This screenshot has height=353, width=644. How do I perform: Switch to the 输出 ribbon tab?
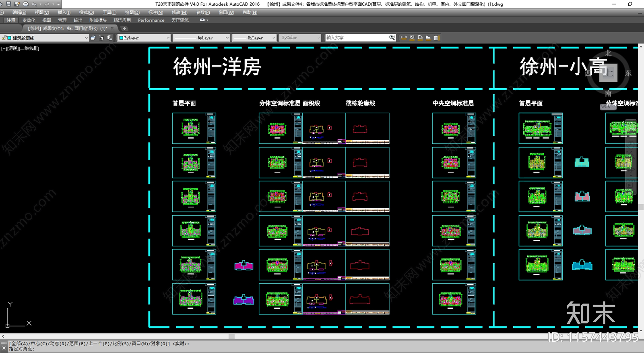[78, 20]
